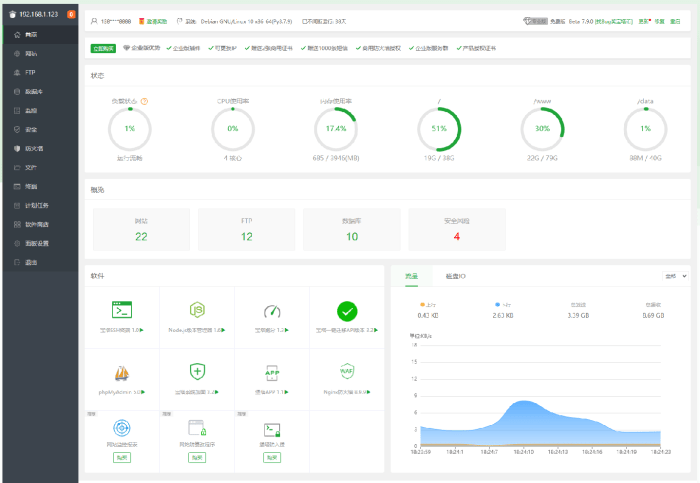The width and height of the screenshot is (700, 483).
Task: Click the green buy-now button
Action: point(103,47)
